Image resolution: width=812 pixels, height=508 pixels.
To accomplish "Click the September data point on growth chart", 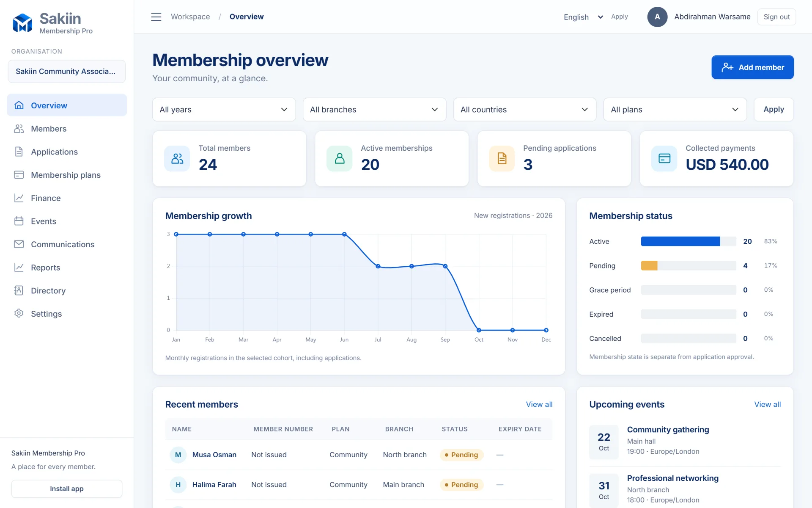I will tap(445, 266).
